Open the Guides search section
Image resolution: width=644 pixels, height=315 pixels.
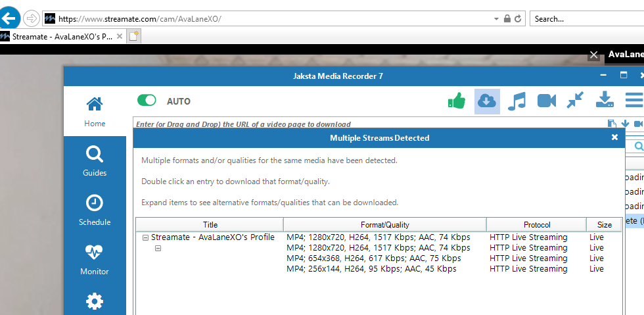click(95, 161)
